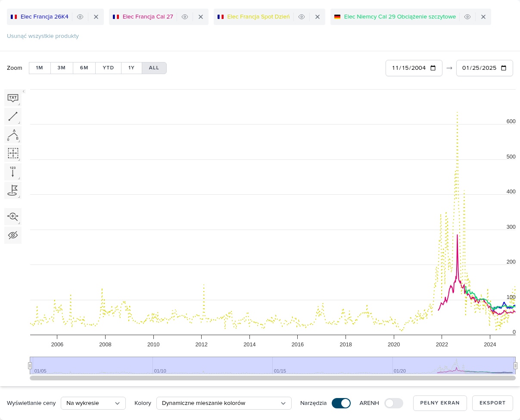
Task: Select the dashed rectangle measure tool
Action: [13, 153]
